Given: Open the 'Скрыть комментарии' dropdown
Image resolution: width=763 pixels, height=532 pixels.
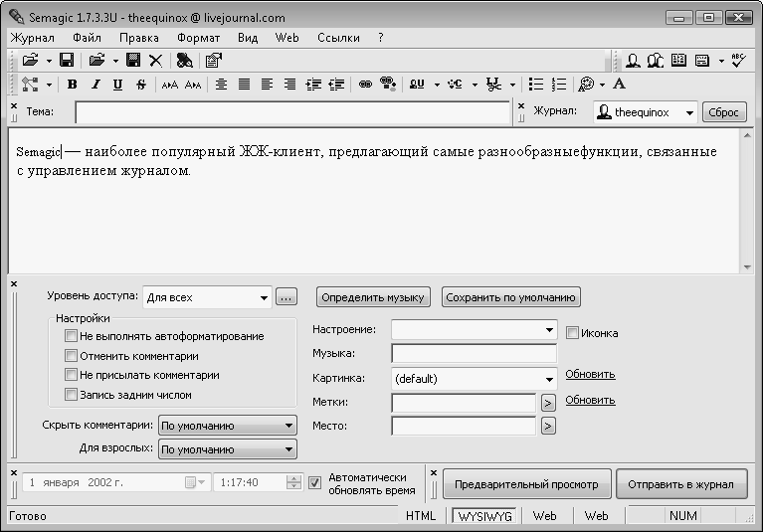Looking at the screenshot, I should point(228,426).
